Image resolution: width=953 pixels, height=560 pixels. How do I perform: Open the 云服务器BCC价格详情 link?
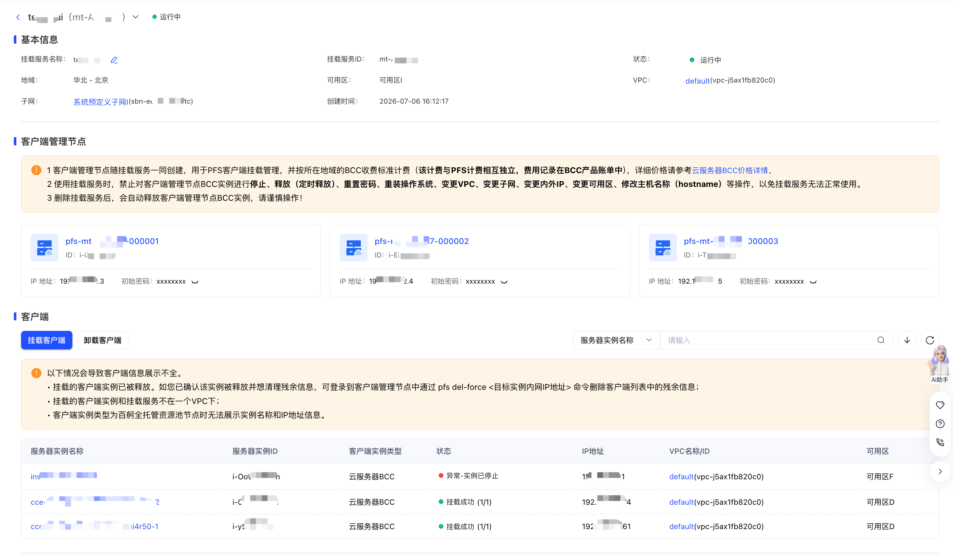[732, 170]
